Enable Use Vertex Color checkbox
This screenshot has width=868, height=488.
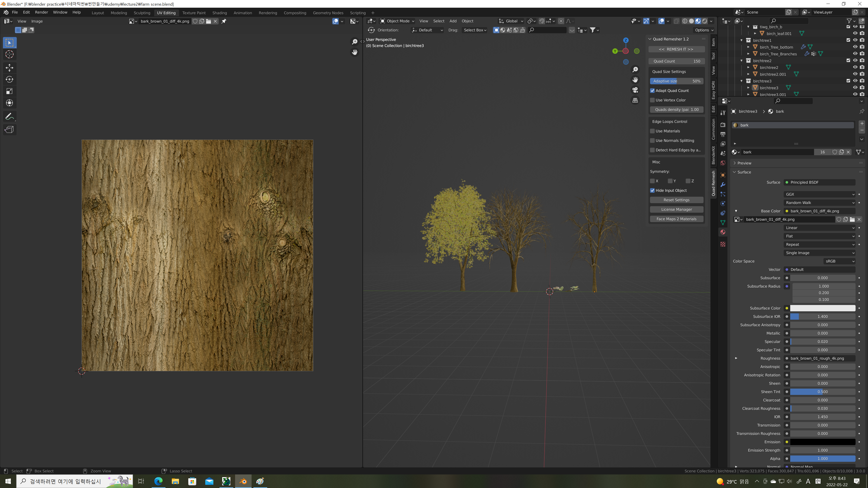tap(652, 100)
